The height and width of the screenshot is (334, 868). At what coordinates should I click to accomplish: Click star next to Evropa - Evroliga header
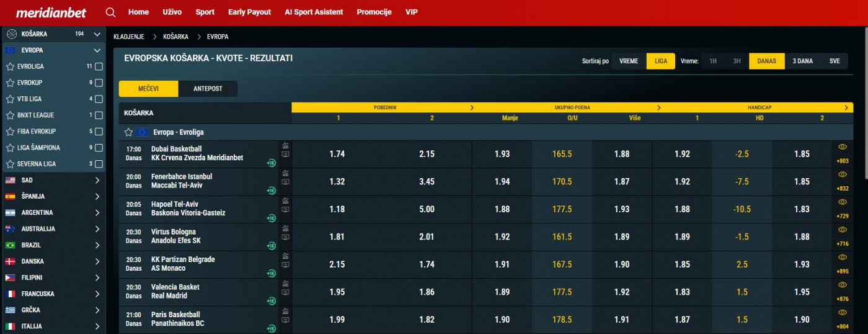129,132
